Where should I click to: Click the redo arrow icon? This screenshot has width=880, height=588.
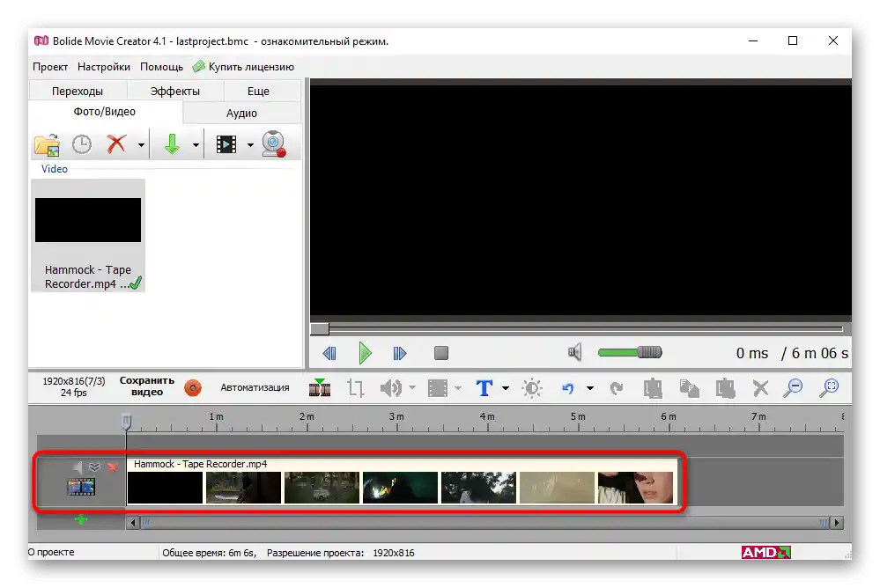coord(617,387)
